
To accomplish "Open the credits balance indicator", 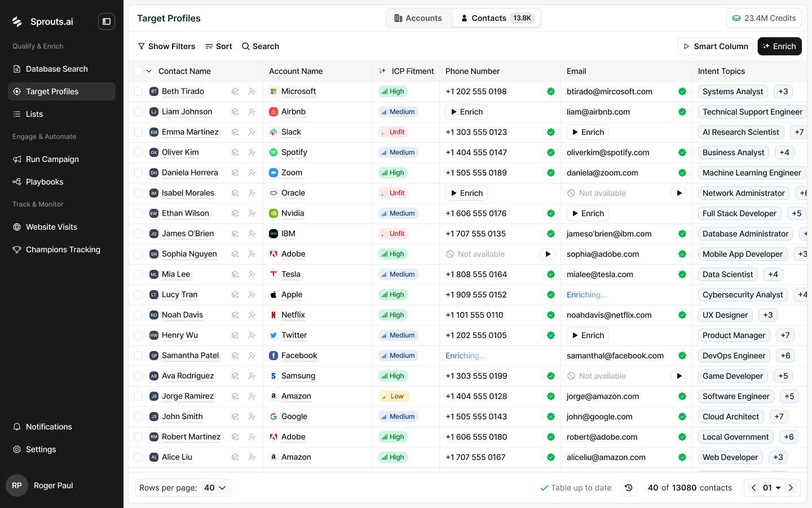I will click(x=764, y=18).
